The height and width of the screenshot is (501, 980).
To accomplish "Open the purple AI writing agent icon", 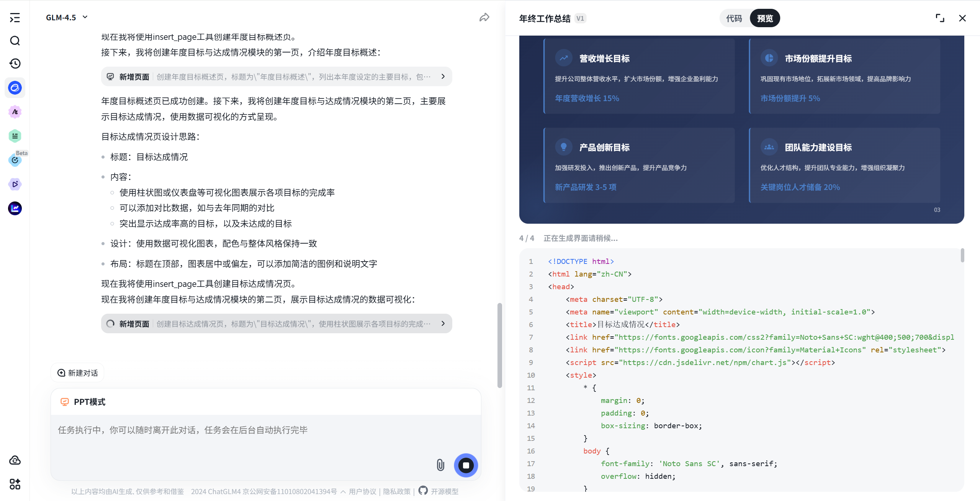I will [x=15, y=112].
